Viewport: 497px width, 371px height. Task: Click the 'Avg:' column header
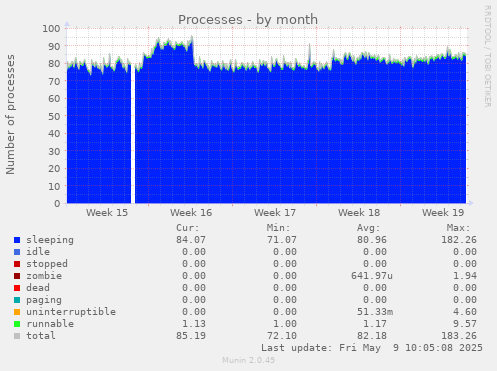(x=368, y=228)
